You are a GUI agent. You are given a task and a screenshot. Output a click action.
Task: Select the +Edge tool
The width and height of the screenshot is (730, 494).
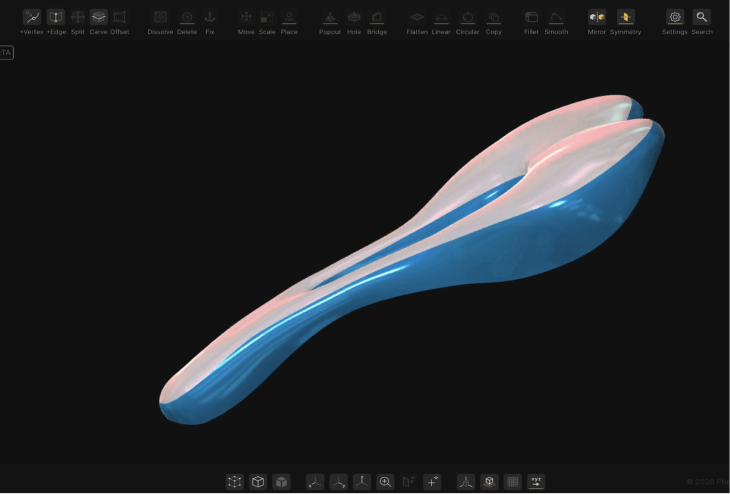56,18
